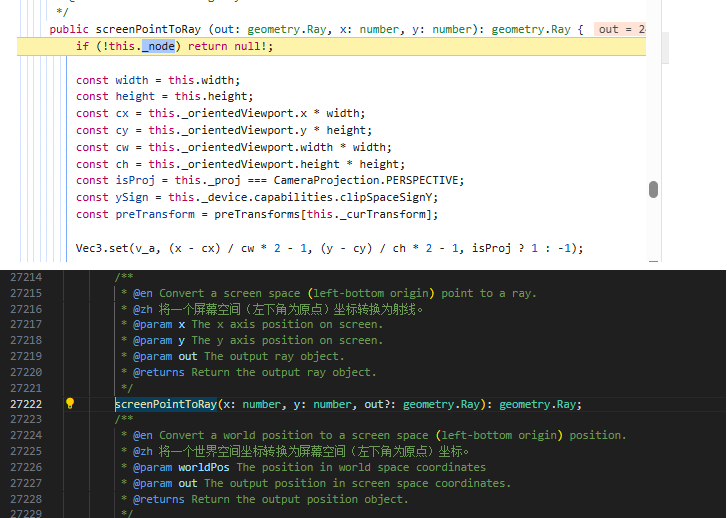Click the highlighted _node token in the if statement
This screenshot has height=518, width=727.
(x=158, y=46)
